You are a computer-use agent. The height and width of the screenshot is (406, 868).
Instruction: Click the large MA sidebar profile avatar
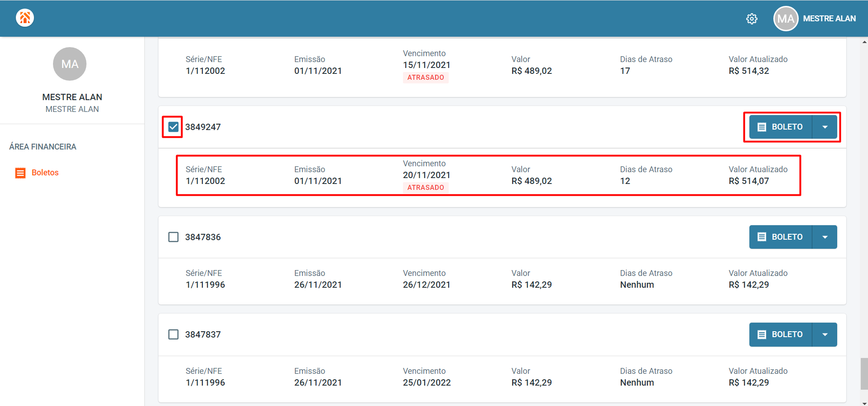(70, 64)
